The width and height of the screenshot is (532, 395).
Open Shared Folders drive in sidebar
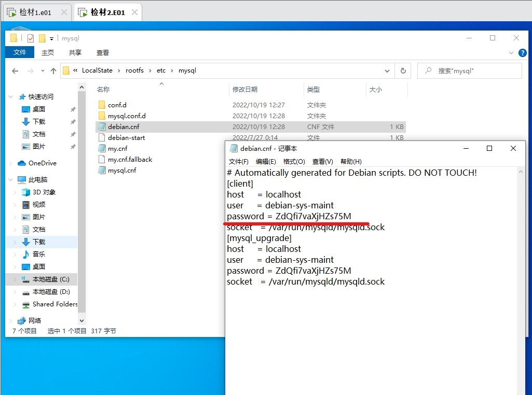(54, 304)
